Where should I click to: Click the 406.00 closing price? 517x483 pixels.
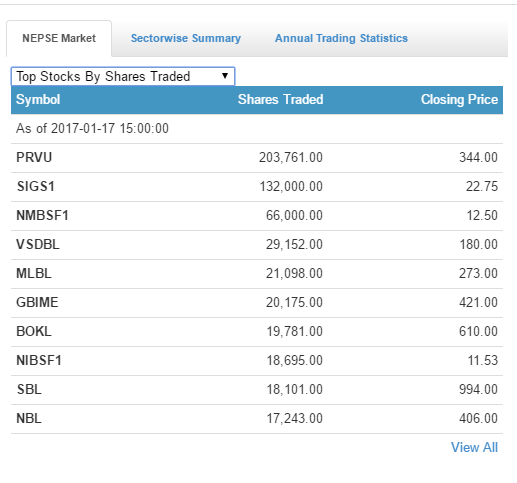pos(478,418)
